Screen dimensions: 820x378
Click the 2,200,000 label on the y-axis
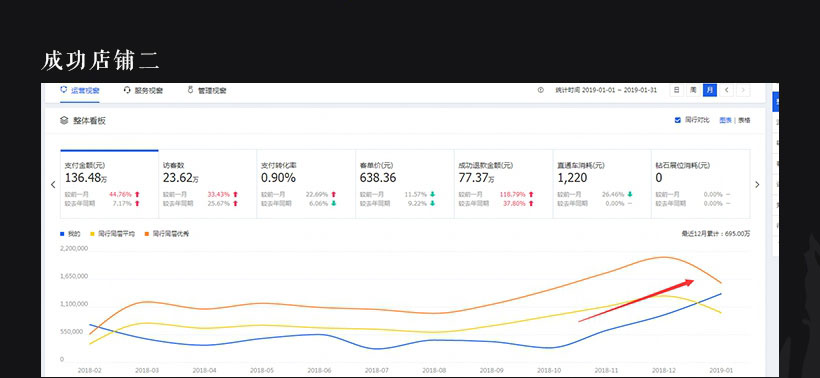pyautogui.click(x=74, y=248)
